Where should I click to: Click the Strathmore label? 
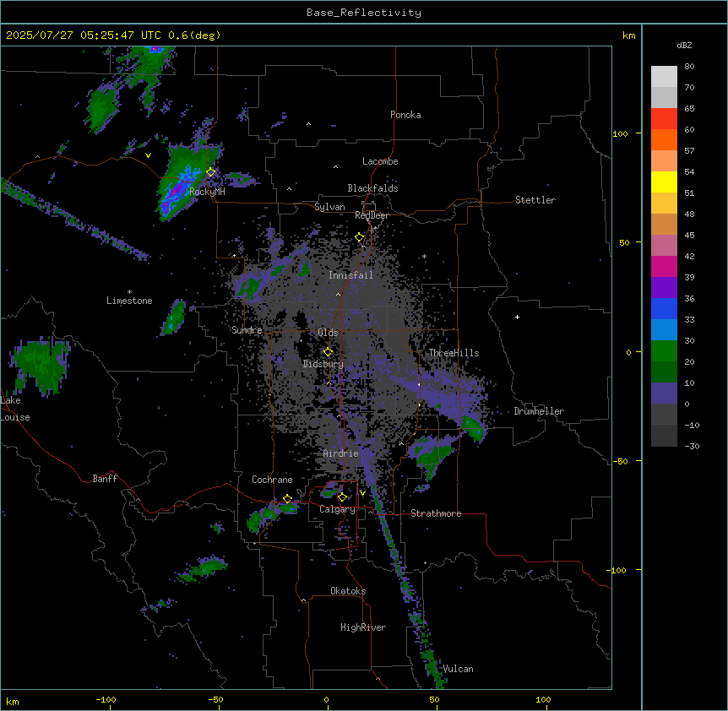(x=436, y=513)
